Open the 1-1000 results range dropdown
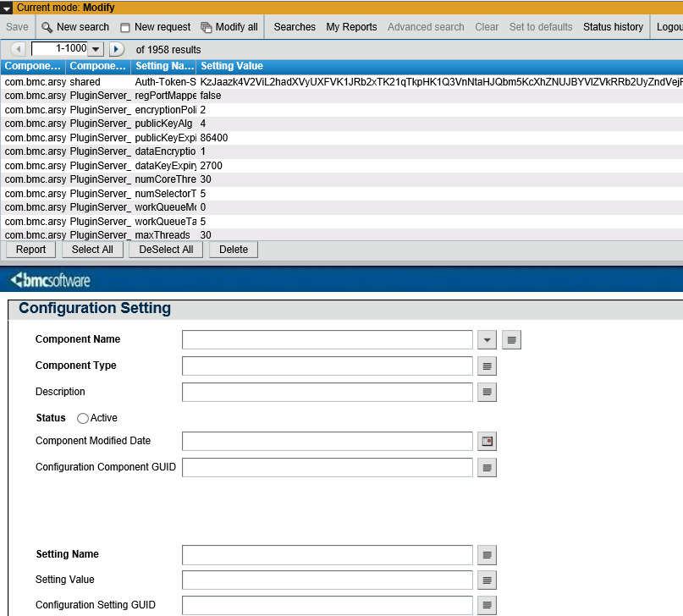 coord(94,49)
